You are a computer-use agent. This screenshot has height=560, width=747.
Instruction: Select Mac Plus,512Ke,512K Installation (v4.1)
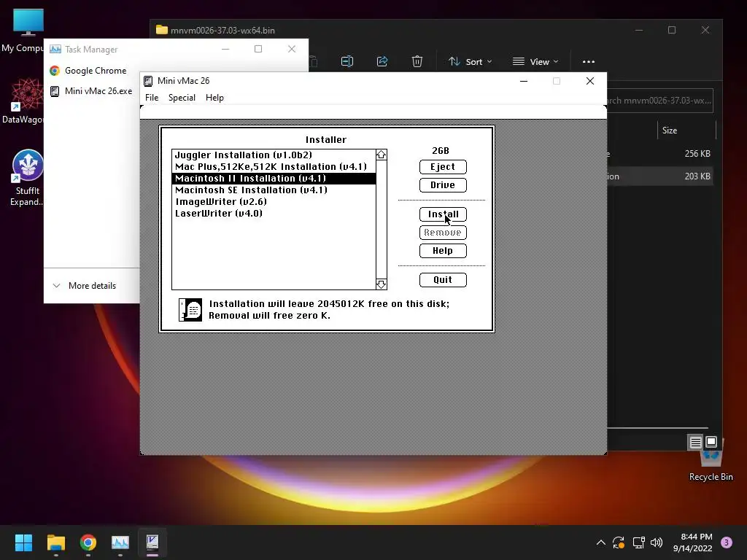pos(274,167)
